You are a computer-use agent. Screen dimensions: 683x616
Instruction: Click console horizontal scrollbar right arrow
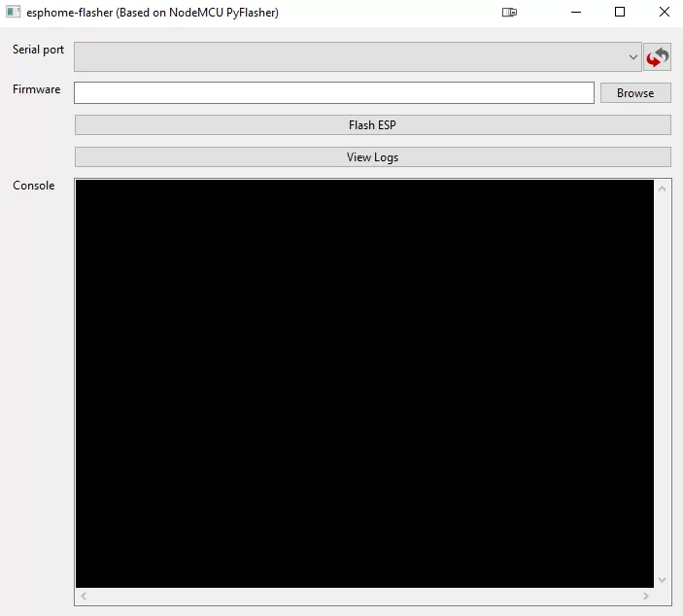pos(645,596)
